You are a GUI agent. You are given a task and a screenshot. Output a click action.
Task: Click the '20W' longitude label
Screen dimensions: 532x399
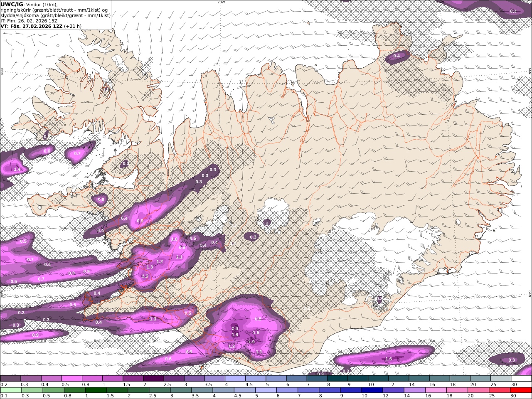coord(221,2)
